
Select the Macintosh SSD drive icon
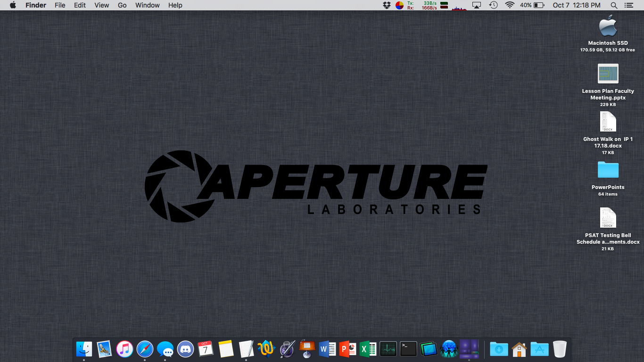608,25
